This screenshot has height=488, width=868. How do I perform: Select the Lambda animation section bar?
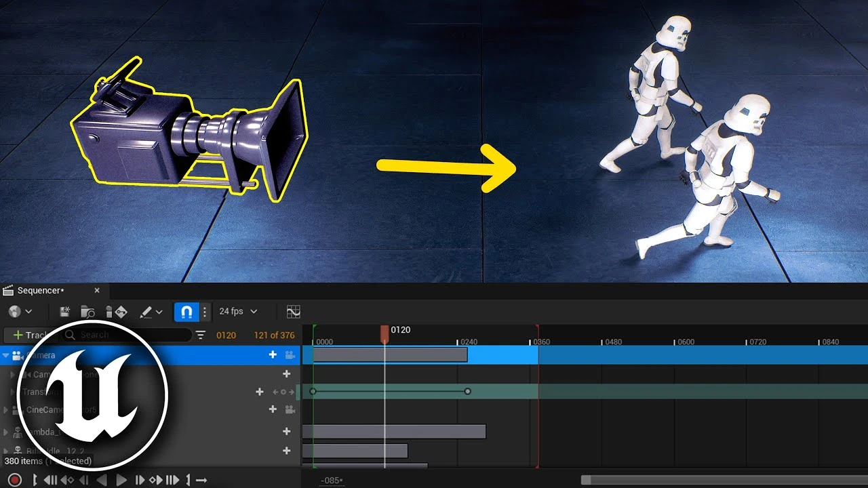[x=394, y=432]
